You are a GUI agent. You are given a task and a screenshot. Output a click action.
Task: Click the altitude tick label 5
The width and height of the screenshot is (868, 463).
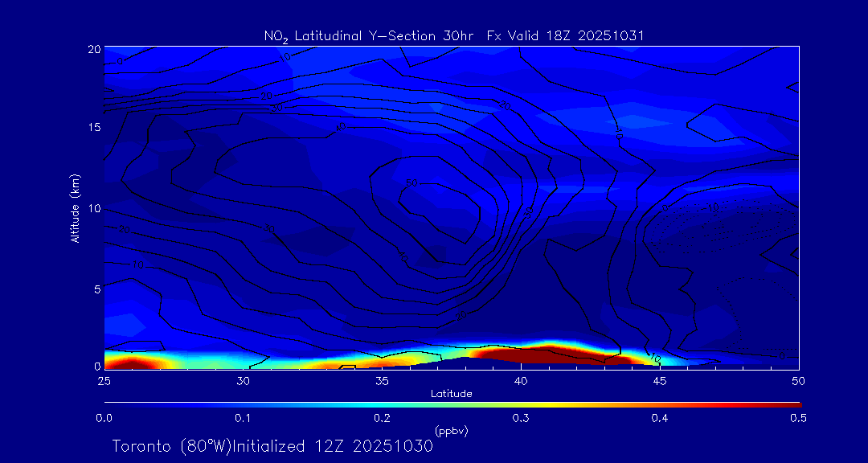click(95, 289)
